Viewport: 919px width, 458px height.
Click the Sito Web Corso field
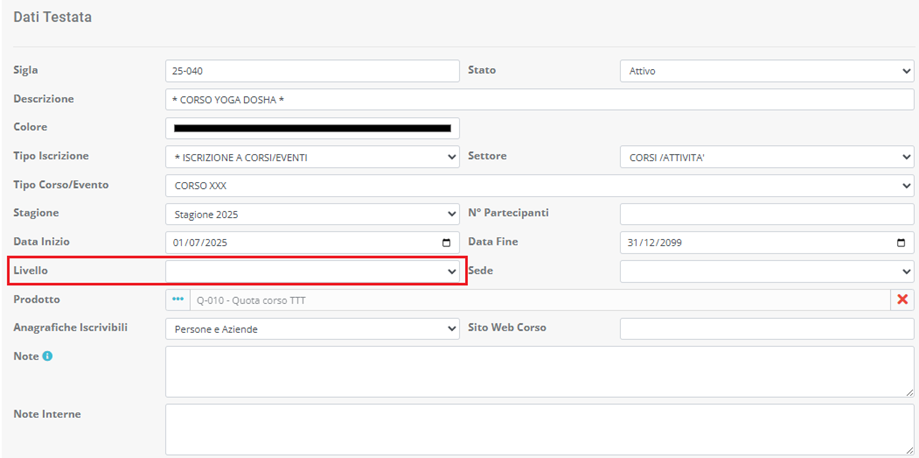point(766,329)
